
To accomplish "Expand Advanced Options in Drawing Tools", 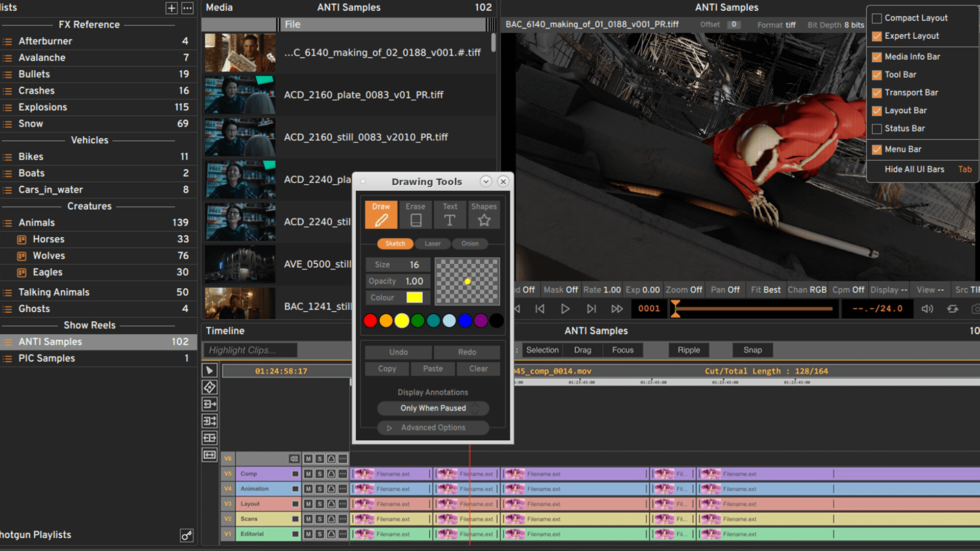I will [x=432, y=428].
